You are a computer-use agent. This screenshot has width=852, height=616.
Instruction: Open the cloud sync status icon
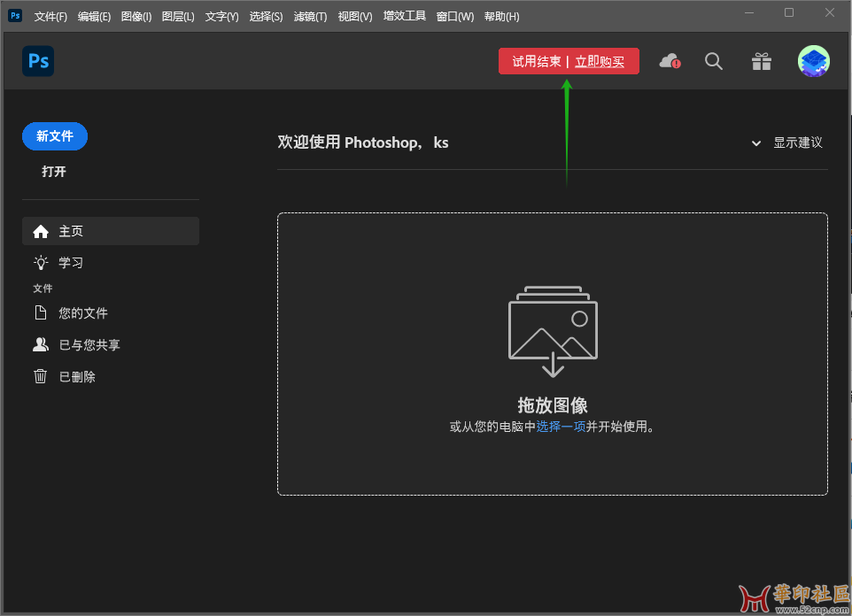[670, 61]
